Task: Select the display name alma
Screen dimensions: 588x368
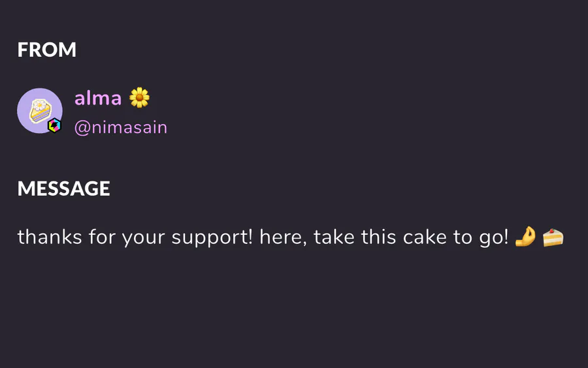Action: pyautogui.click(x=98, y=98)
